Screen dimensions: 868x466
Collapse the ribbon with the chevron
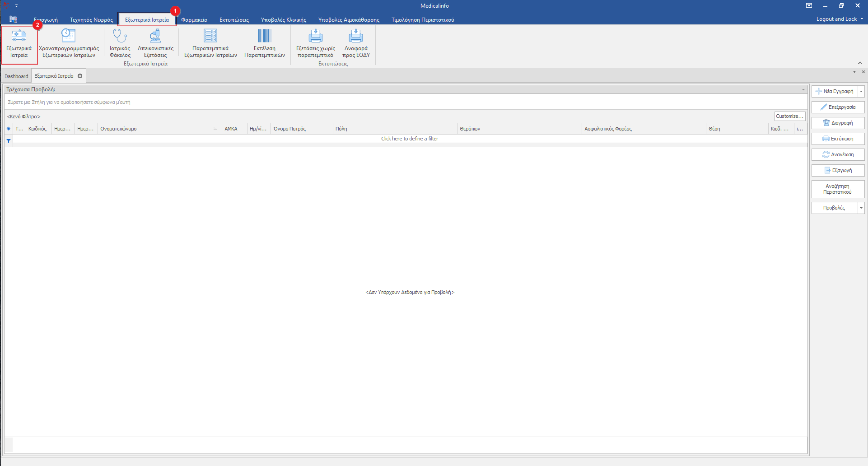pos(860,63)
